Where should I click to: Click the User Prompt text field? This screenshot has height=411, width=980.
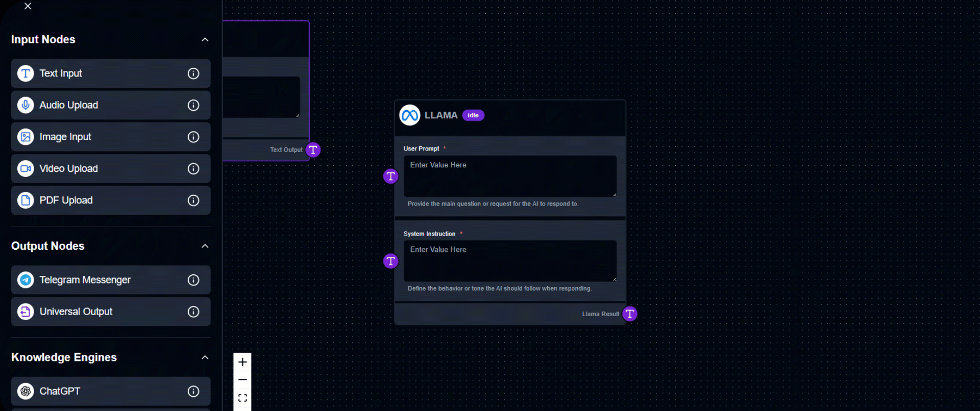click(x=509, y=176)
